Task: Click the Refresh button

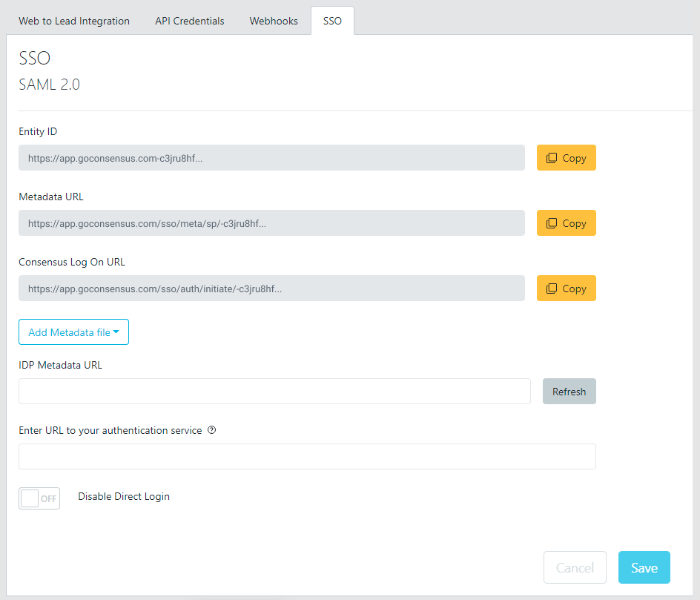Action: pos(569,391)
